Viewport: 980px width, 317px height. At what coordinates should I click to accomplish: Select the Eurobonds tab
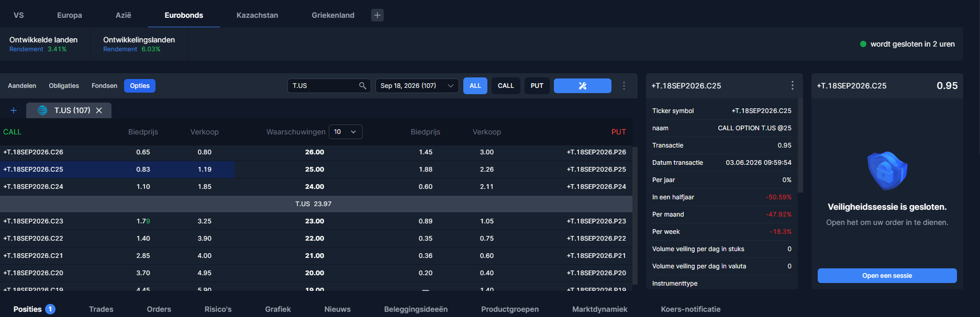[184, 15]
